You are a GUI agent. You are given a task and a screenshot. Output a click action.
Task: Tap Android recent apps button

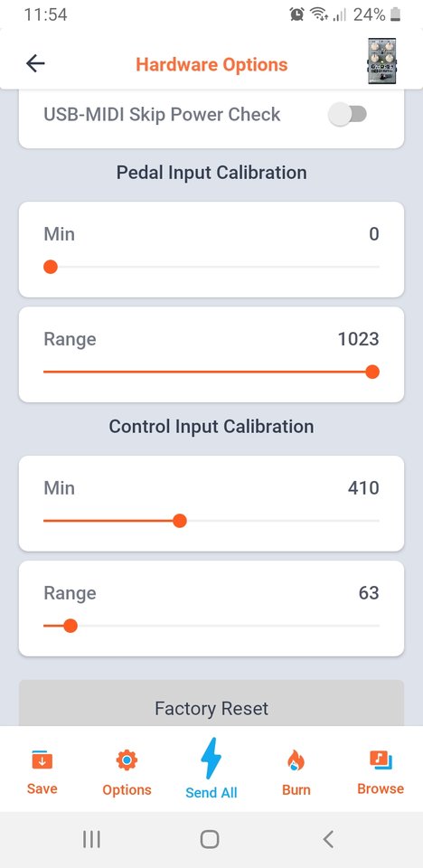[x=91, y=839]
